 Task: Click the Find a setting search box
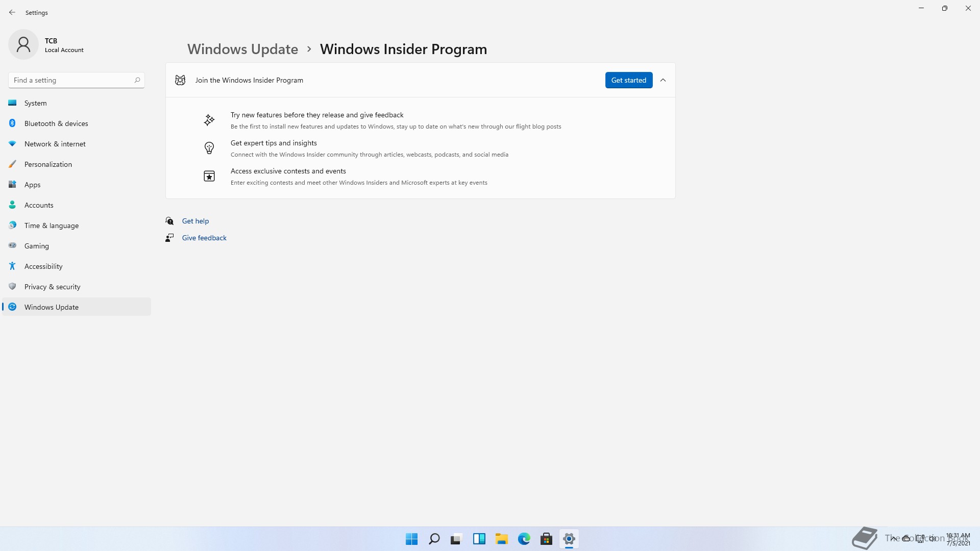pos(77,80)
